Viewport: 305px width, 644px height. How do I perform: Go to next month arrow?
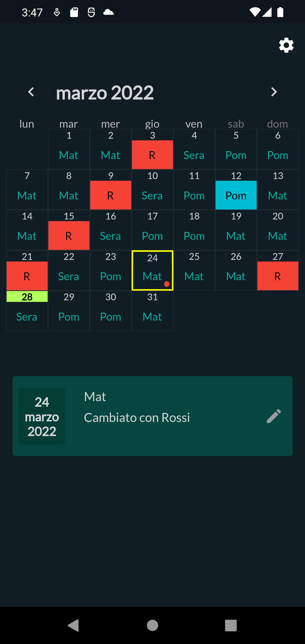click(x=274, y=92)
